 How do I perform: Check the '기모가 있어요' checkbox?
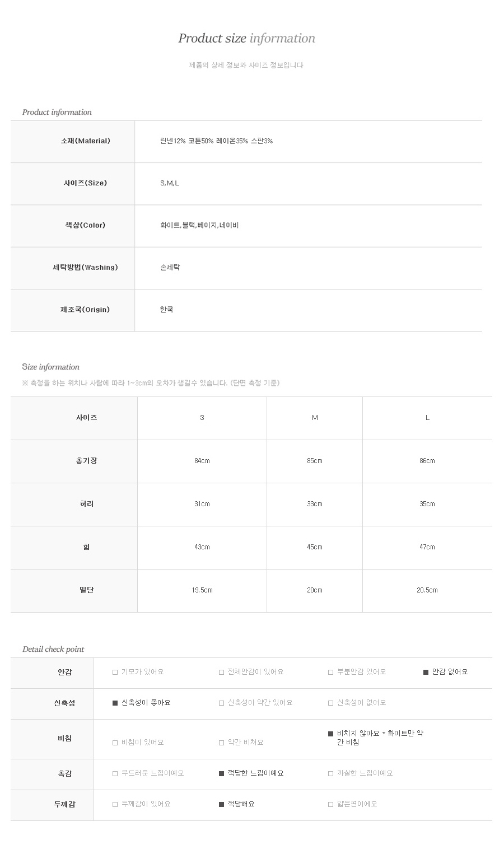pyautogui.click(x=115, y=672)
